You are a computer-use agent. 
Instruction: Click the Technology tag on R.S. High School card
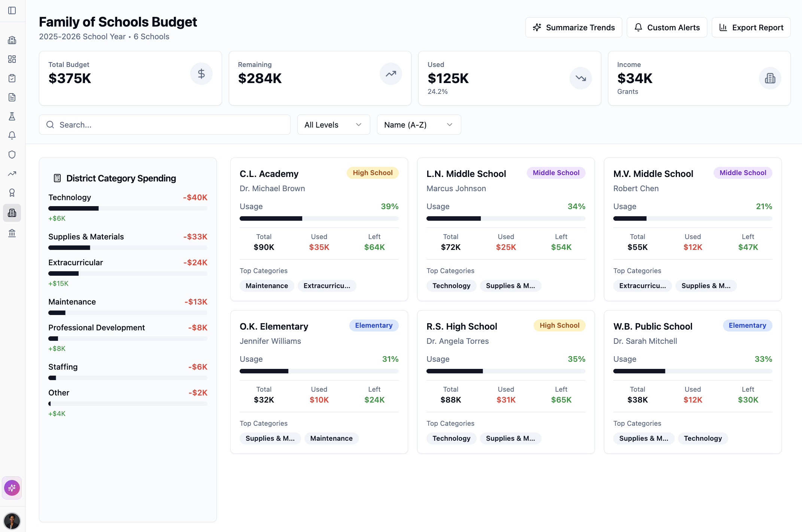pyautogui.click(x=451, y=438)
